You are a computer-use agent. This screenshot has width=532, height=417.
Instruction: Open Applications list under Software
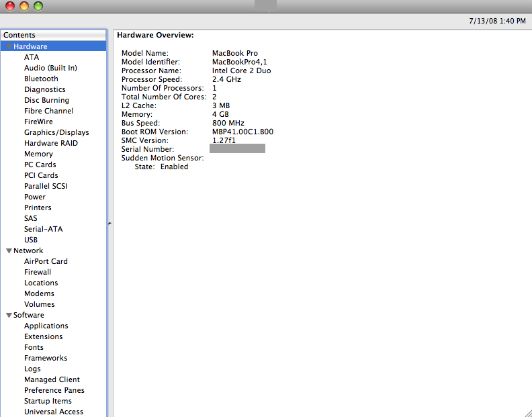pyautogui.click(x=46, y=326)
